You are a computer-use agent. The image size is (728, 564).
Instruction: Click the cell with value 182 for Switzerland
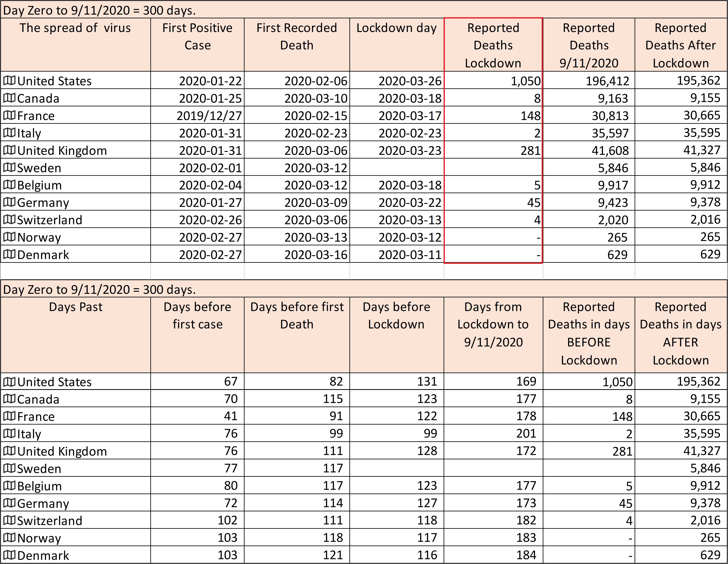tap(493, 520)
